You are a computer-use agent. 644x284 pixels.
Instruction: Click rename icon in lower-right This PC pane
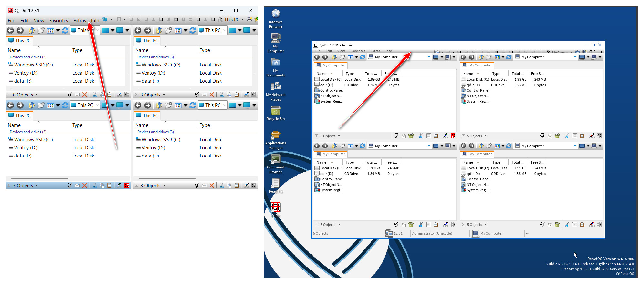click(x=204, y=185)
